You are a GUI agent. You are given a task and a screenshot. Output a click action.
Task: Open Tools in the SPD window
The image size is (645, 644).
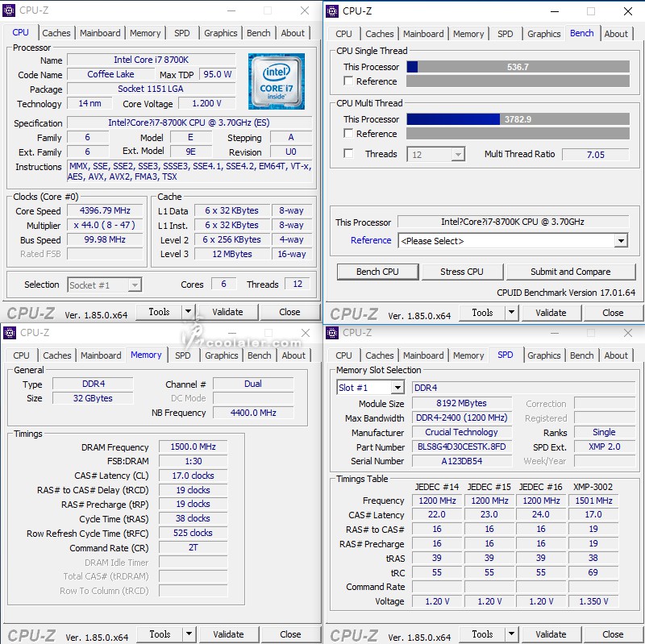tap(482, 634)
